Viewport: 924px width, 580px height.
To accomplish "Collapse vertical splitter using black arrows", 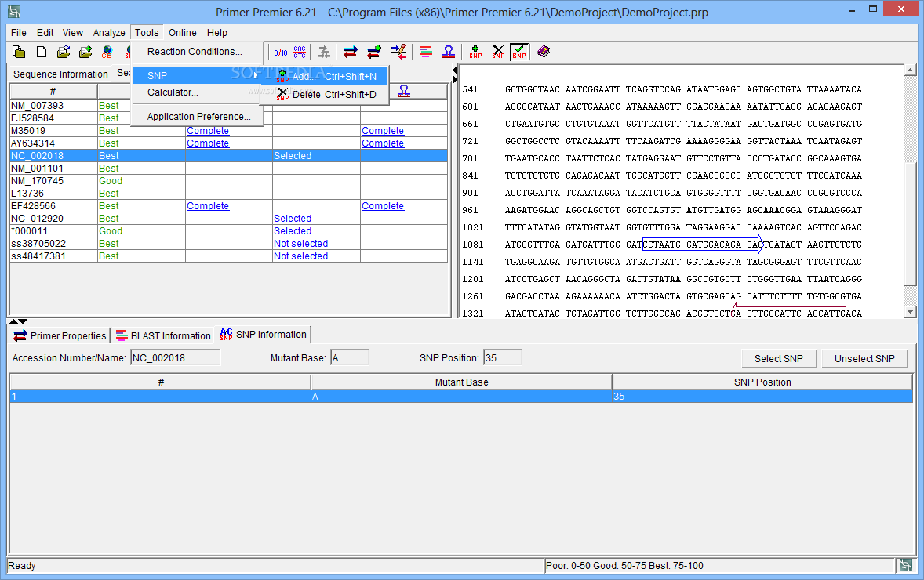I will (455, 74).
